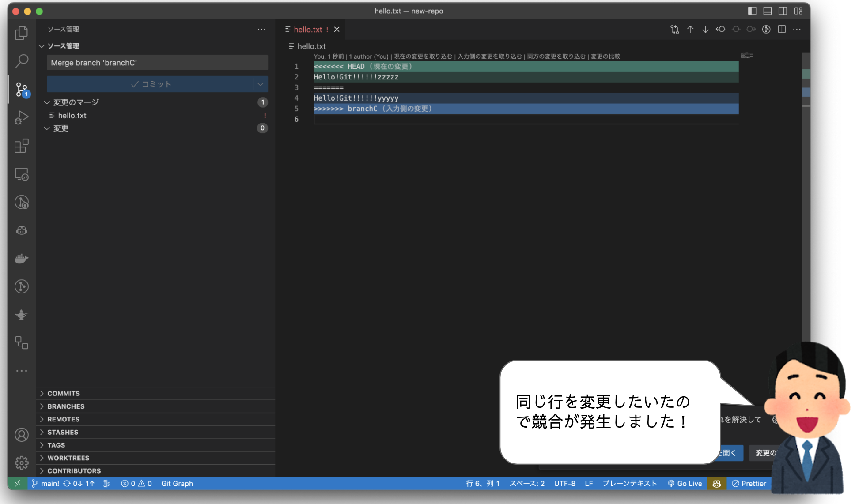Click the errors and warnings status indicator

coord(136,483)
